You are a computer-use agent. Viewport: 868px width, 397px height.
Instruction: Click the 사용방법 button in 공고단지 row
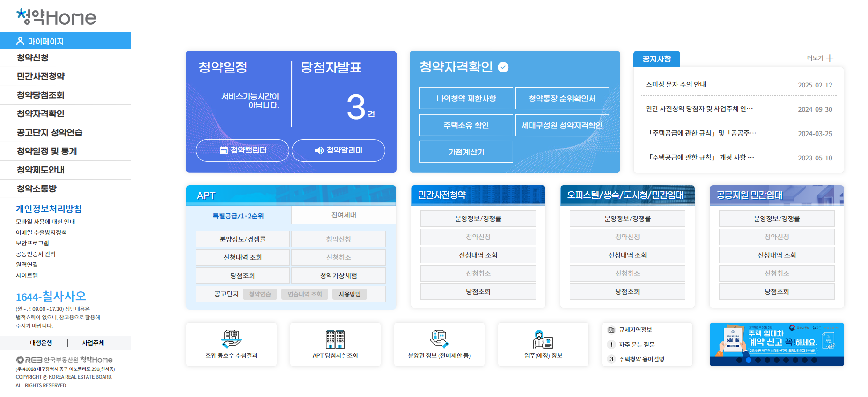[350, 294]
